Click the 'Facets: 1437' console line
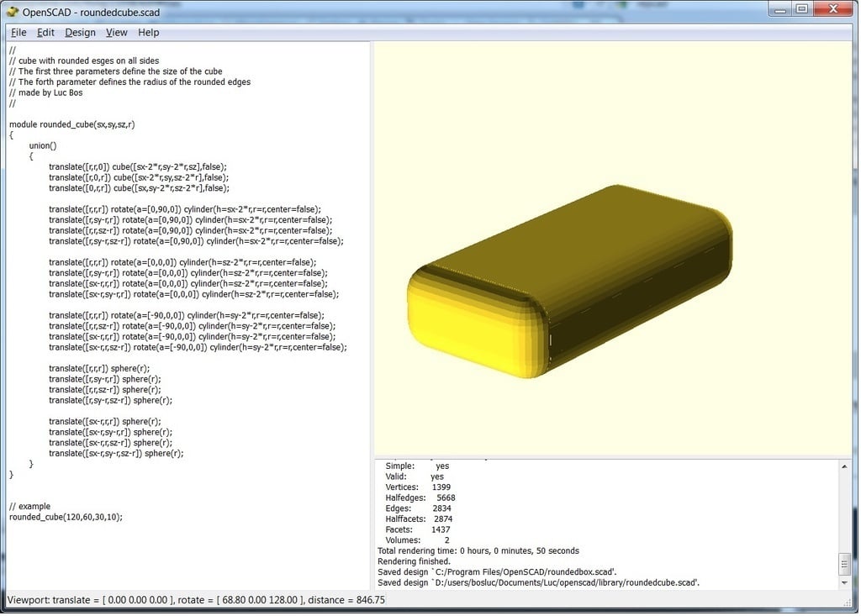The image size is (861, 616). pyautogui.click(x=417, y=529)
